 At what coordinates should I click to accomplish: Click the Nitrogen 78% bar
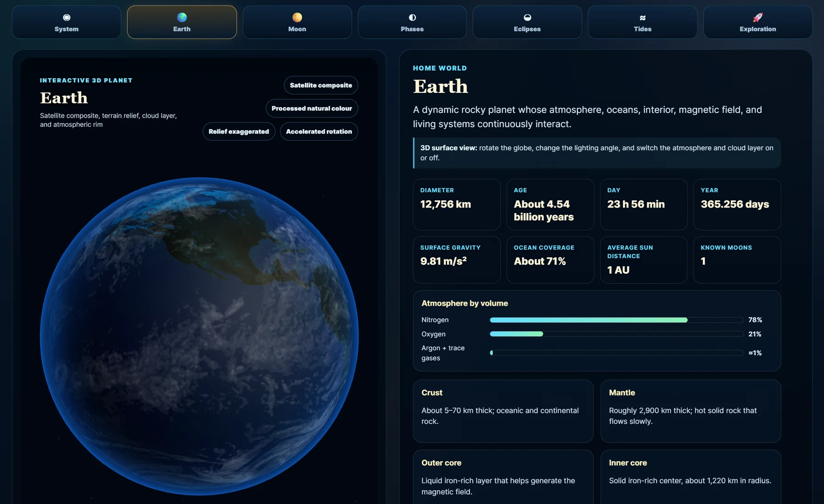[617, 320]
